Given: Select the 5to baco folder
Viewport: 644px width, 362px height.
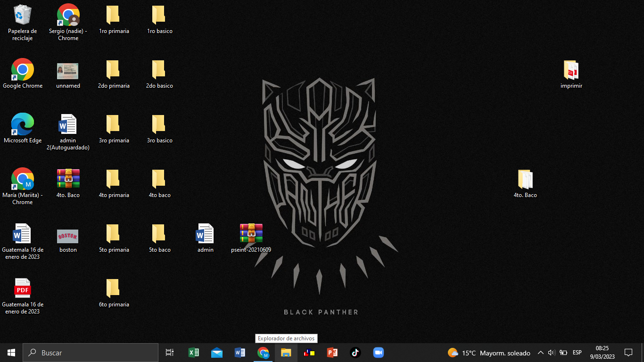Looking at the screenshot, I should pyautogui.click(x=159, y=238).
